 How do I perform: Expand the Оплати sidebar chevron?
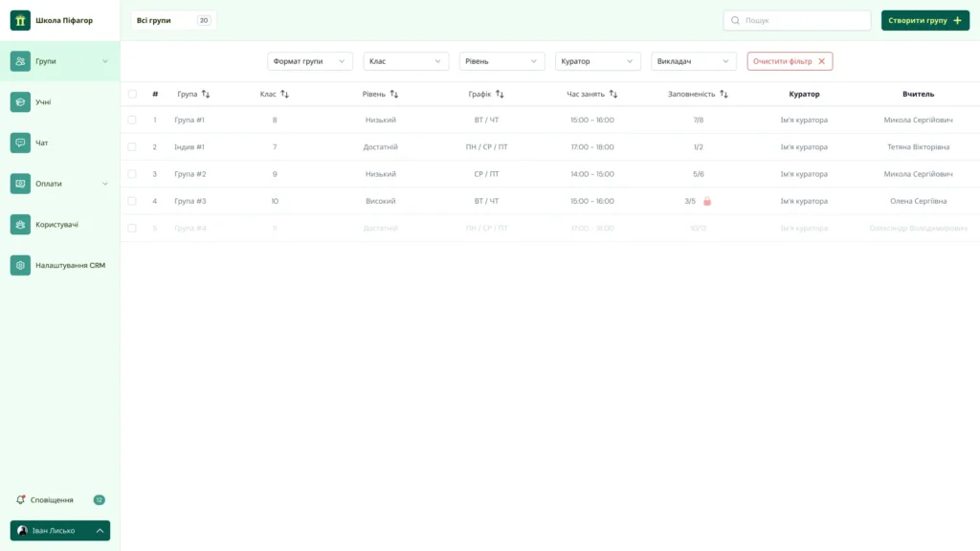point(105,184)
